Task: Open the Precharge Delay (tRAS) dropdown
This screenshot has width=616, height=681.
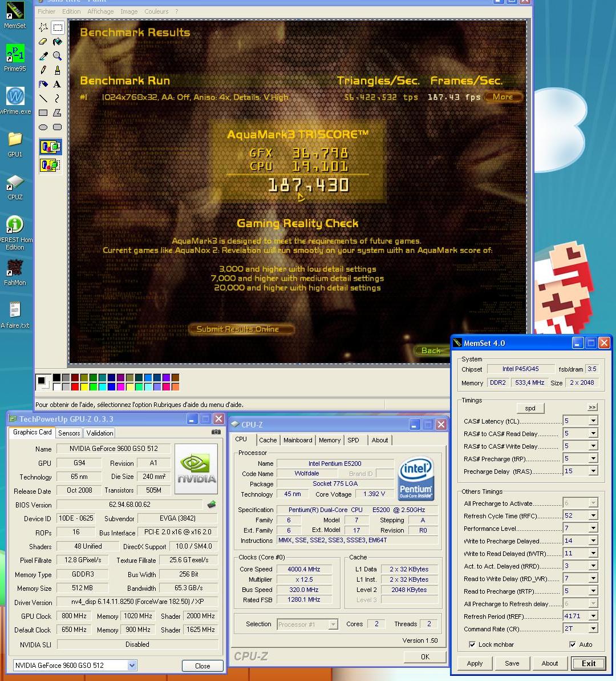Action: (x=593, y=472)
